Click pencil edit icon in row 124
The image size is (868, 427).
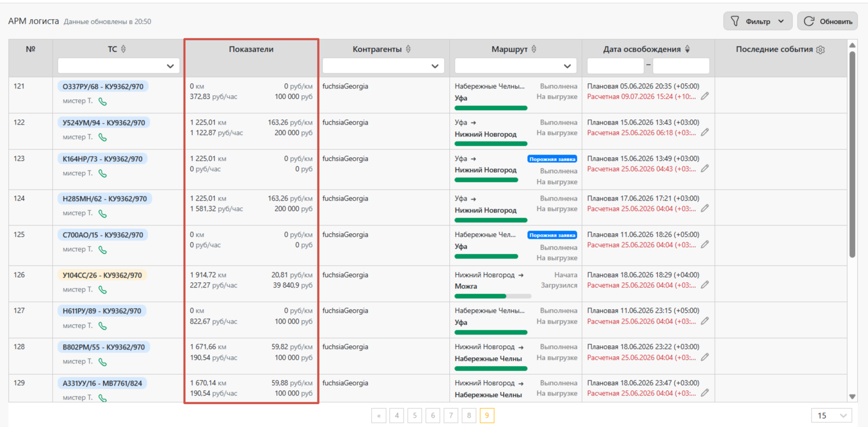click(705, 208)
